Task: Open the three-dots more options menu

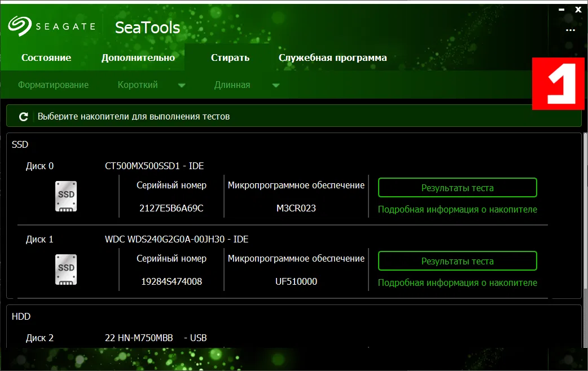Action: [571, 30]
